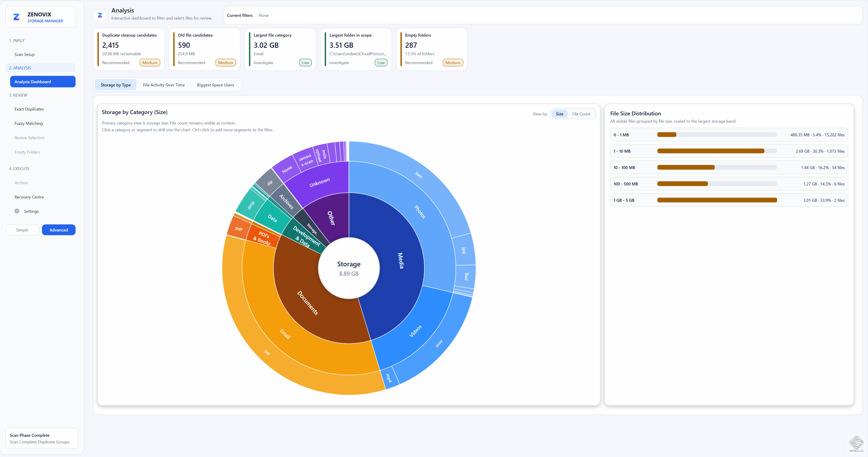The height and width of the screenshot is (457, 868).
Task: Select the 0 - 1 MB distribution row
Action: click(x=729, y=135)
